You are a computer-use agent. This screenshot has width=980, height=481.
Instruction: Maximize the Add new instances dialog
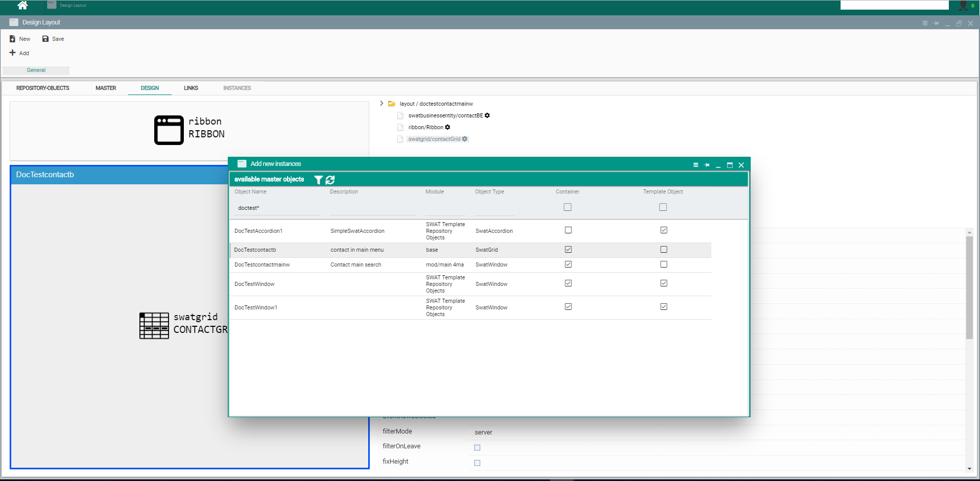pyautogui.click(x=730, y=165)
